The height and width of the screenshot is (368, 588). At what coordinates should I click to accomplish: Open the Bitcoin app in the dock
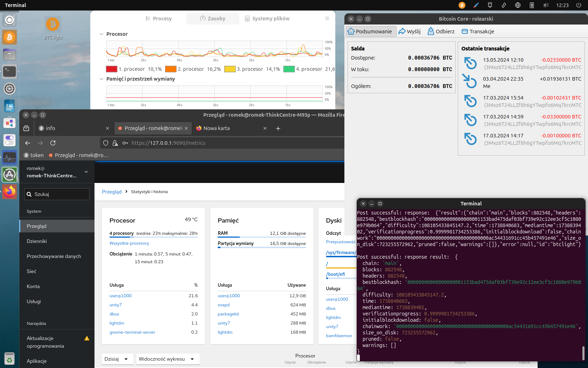tap(9, 37)
